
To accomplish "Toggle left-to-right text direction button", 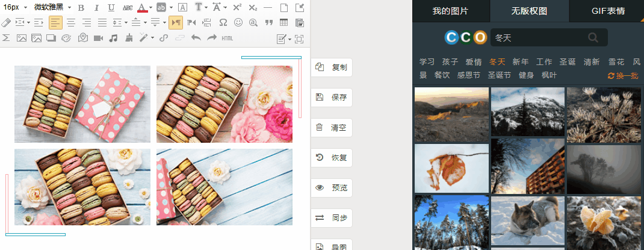I will click(x=175, y=23).
